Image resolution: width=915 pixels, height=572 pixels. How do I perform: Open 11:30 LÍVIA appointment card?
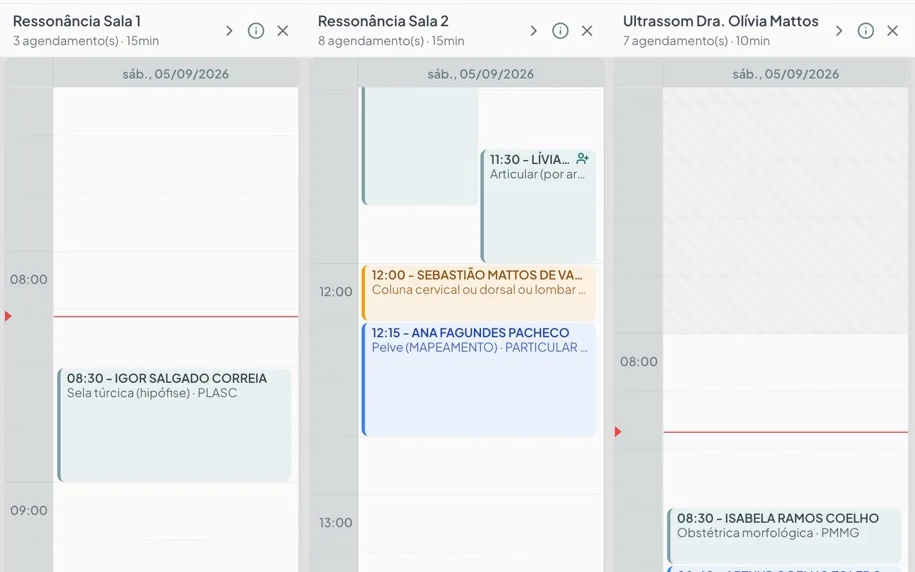coord(539,206)
